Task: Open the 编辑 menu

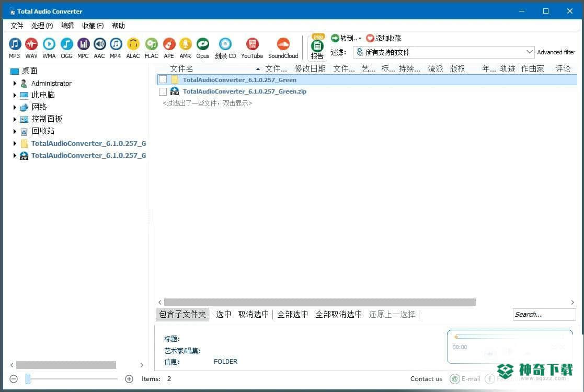Action: 67,26
